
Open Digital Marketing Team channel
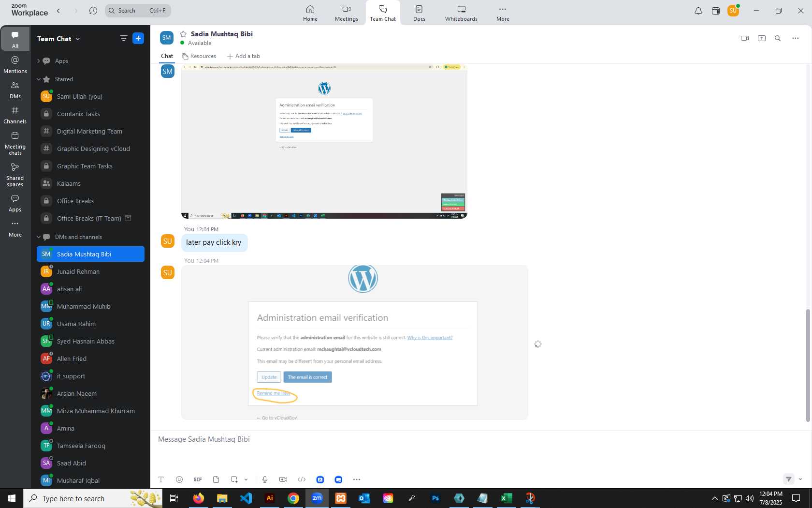(90, 131)
